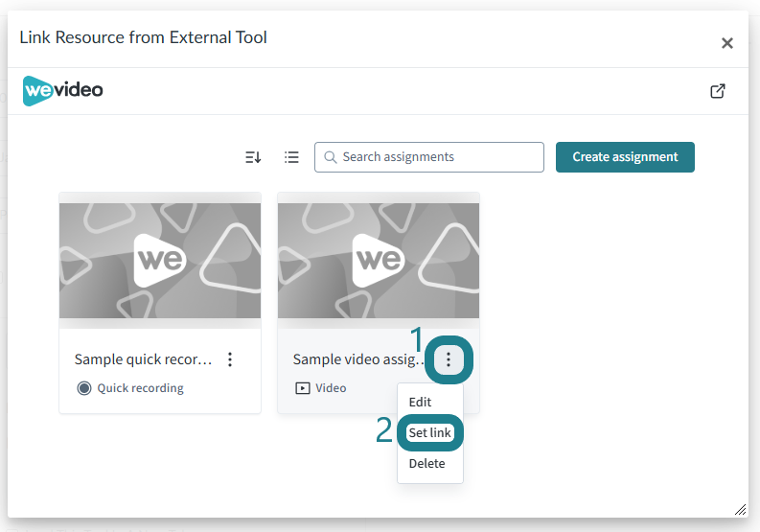Click the Link Resource from External Tool heading
The width and height of the screenshot is (760, 532).
(143, 37)
